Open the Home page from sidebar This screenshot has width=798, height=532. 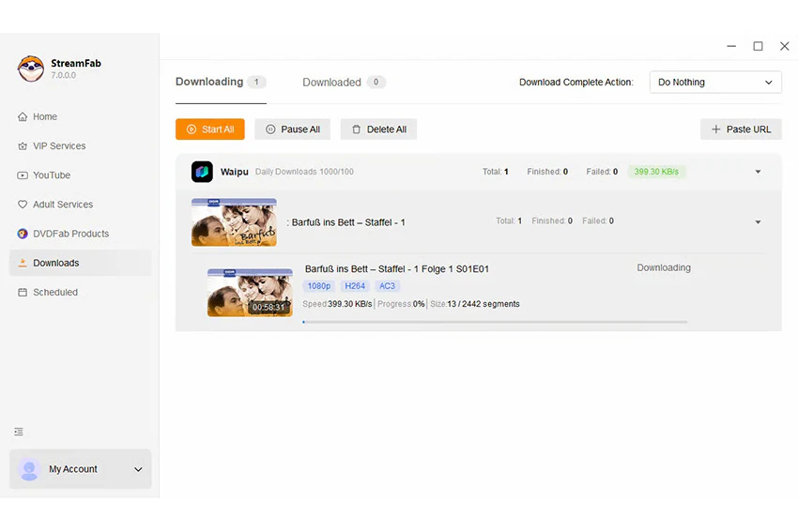[38, 116]
